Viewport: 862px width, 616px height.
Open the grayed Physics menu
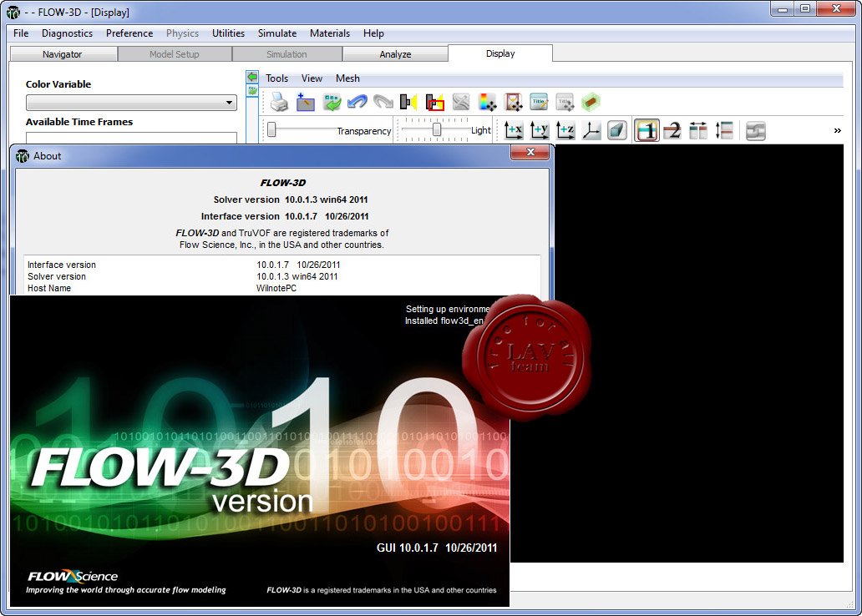(x=183, y=33)
